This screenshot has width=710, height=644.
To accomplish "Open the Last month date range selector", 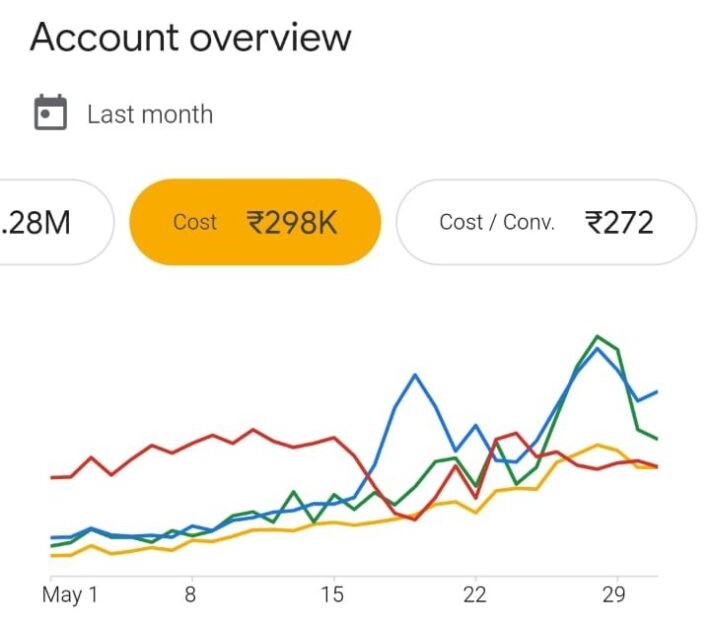I will (149, 114).
